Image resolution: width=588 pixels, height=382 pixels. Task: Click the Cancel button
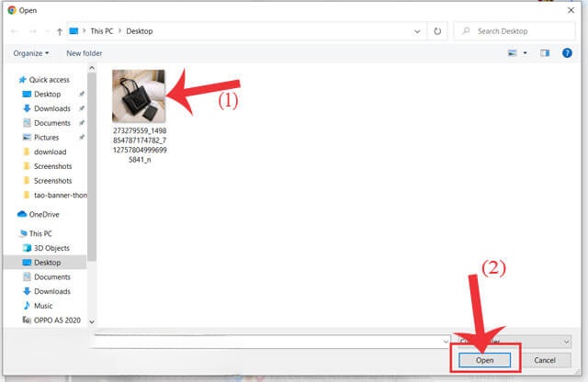point(545,360)
